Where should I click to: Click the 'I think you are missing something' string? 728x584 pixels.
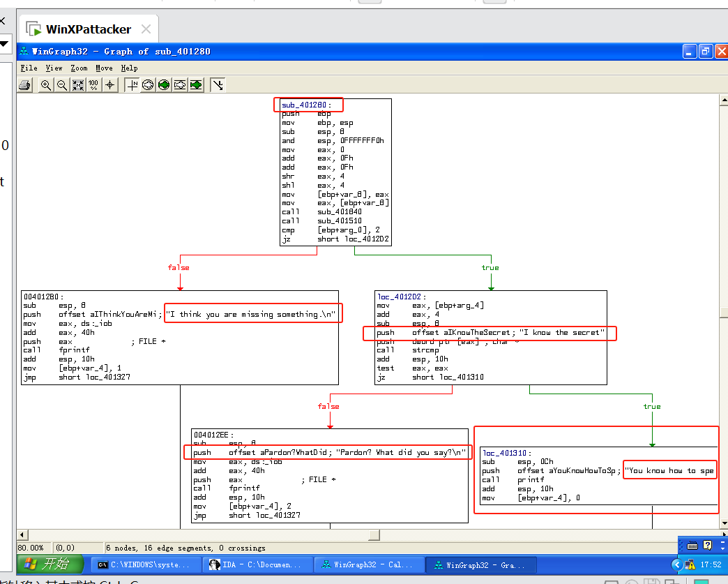[x=251, y=315]
